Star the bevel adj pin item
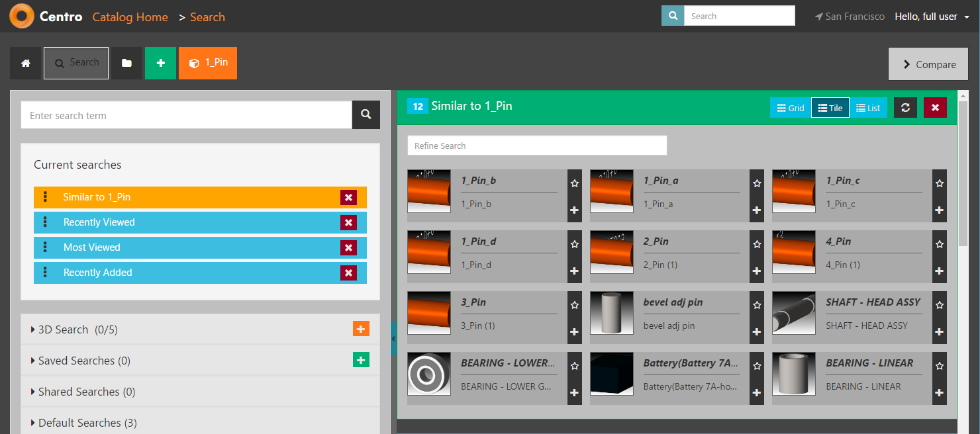Image resolution: width=980 pixels, height=434 pixels. coord(757,305)
